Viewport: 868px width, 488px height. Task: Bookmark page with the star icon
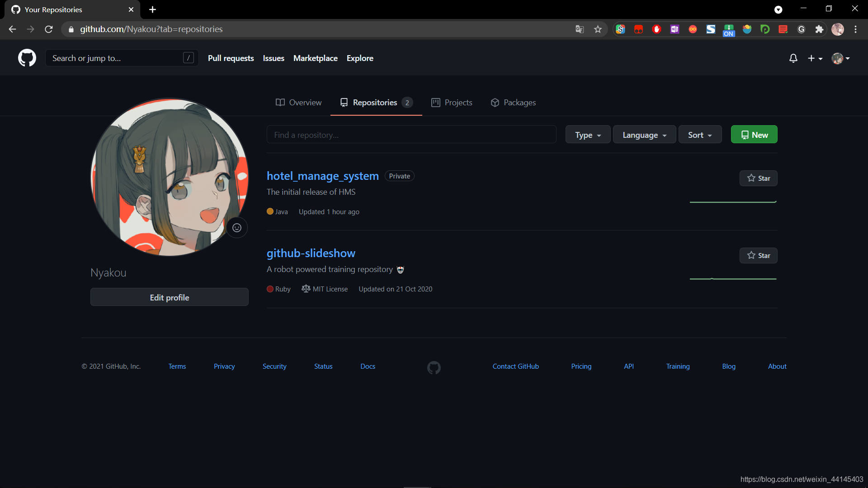[x=598, y=29]
